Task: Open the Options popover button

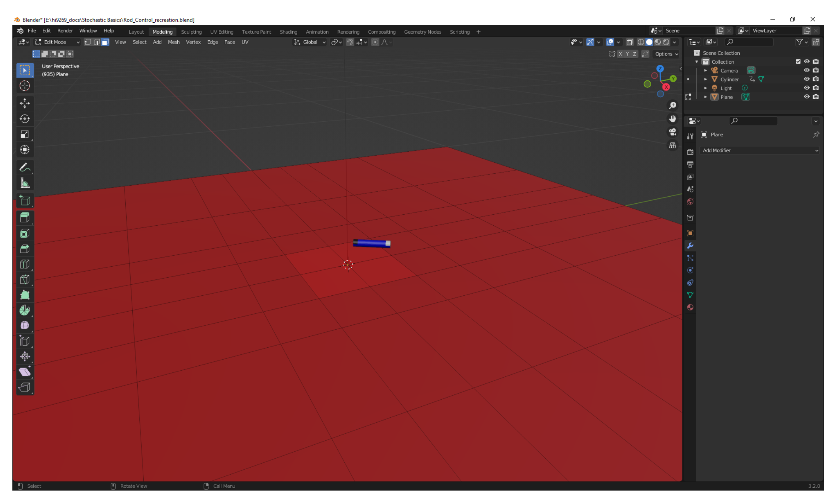Action: 666,54
